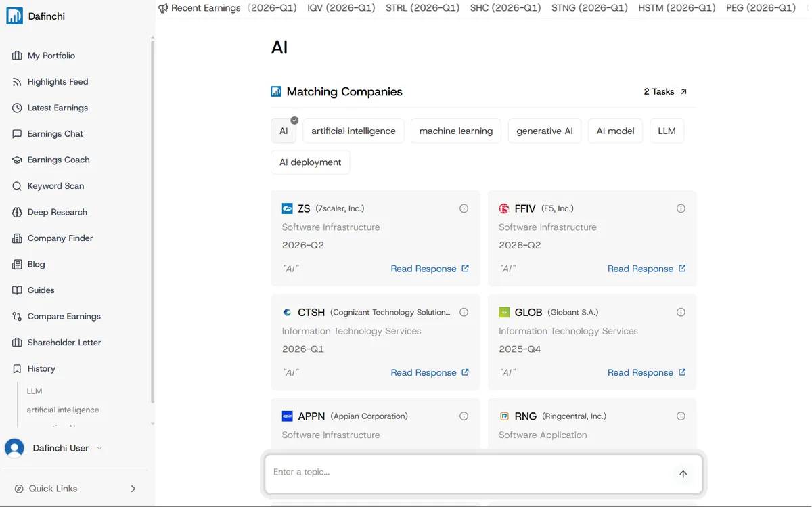Click the Latest Earnings clock icon
The height and width of the screenshot is (507, 812).
coord(17,108)
